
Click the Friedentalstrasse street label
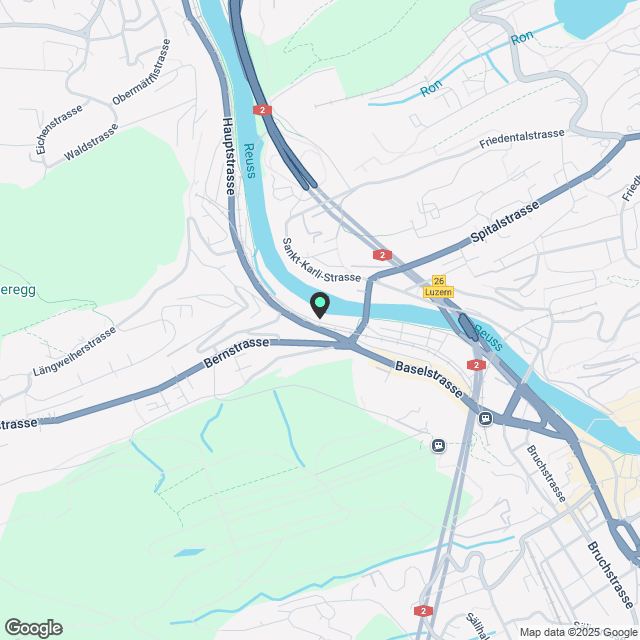522,138
